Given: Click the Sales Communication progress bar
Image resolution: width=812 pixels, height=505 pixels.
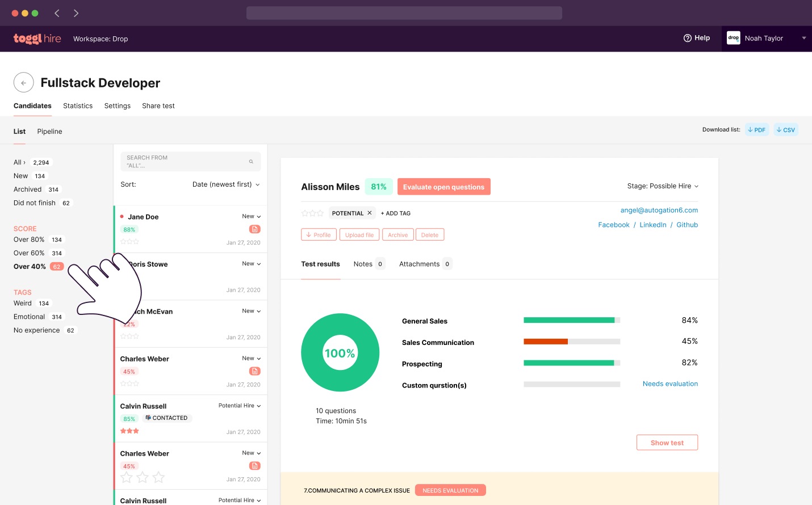Looking at the screenshot, I should tap(572, 342).
